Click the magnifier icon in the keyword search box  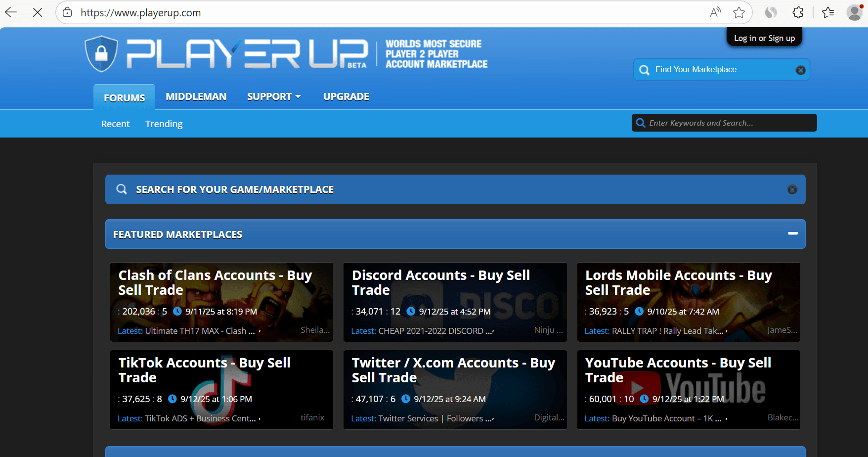point(641,123)
